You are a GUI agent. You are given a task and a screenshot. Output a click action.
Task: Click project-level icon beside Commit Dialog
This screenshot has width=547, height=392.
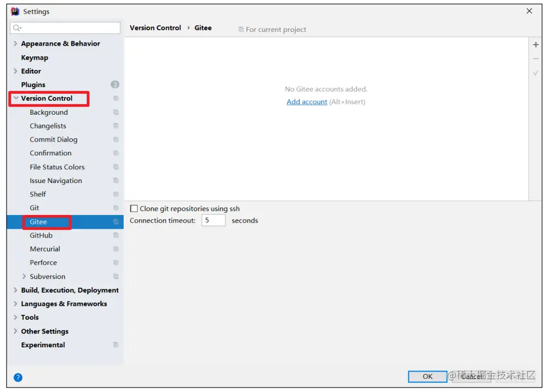click(116, 139)
